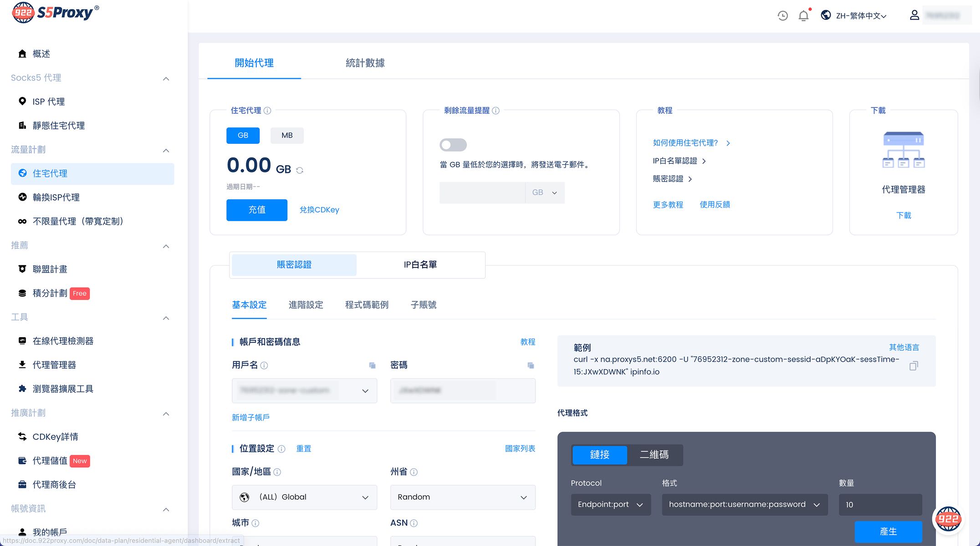Click the 充值 recharge button
The width and height of the screenshot is (980, 546).
pos(257,210)
